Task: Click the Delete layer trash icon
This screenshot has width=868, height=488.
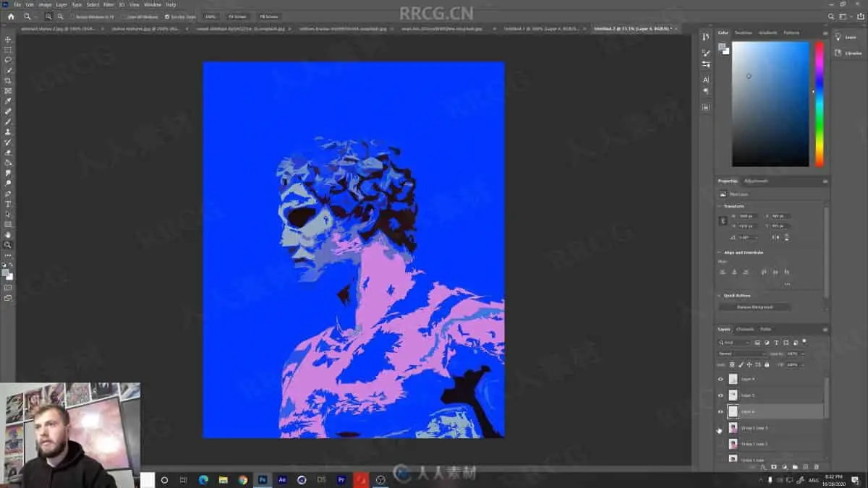Action: pos(817,467)
